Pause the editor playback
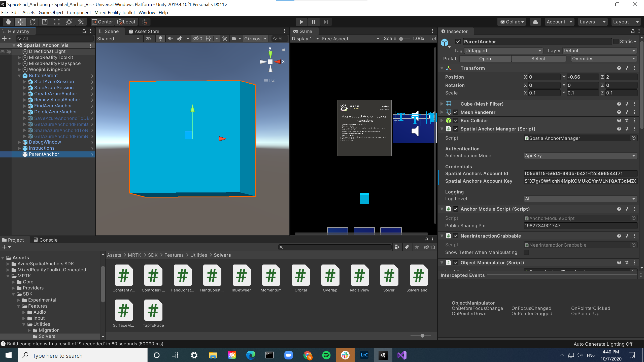This screenshot has height=362, width=644. point(314,22)
